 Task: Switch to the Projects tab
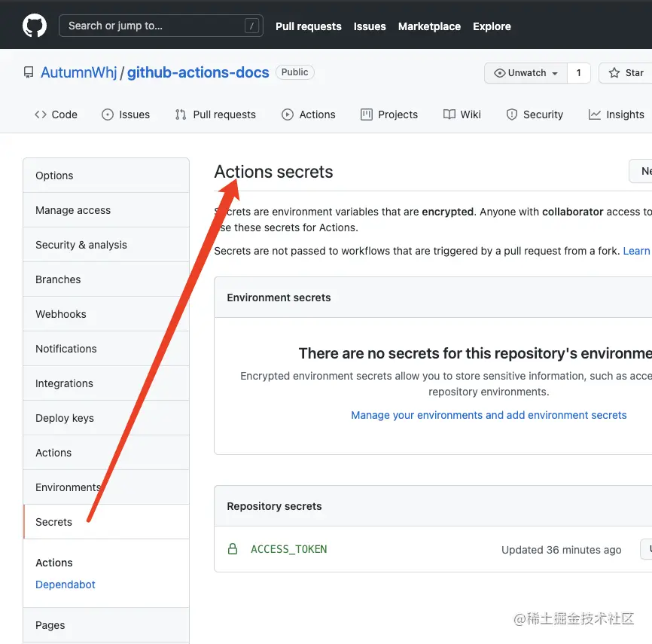pyautogui.click(x=389, y=114)
